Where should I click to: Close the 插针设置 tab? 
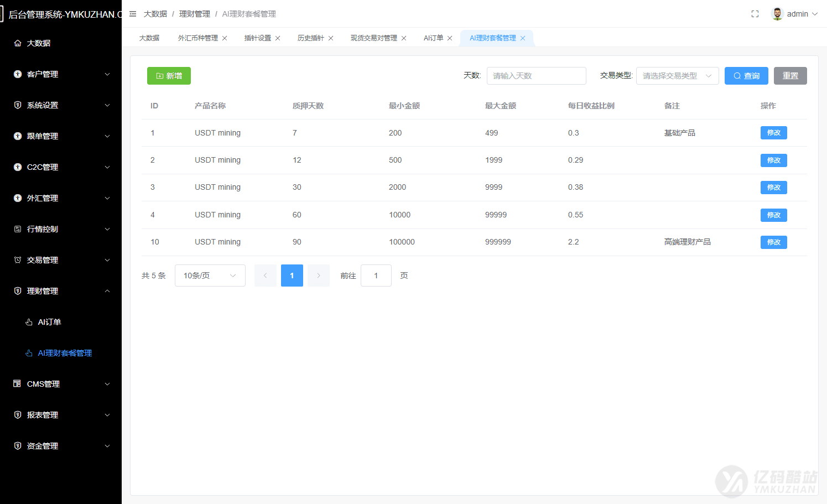click(278, 38)
